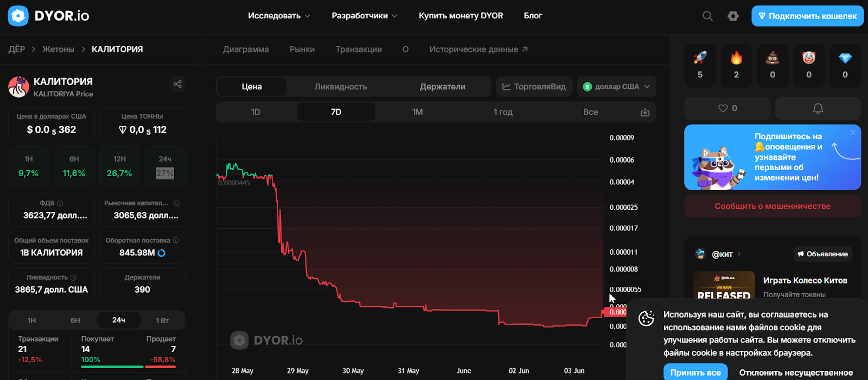Select the 1 Вт transactions period
Image resolution: width=868 pixels, height=380 pixels.
point(162,320)
